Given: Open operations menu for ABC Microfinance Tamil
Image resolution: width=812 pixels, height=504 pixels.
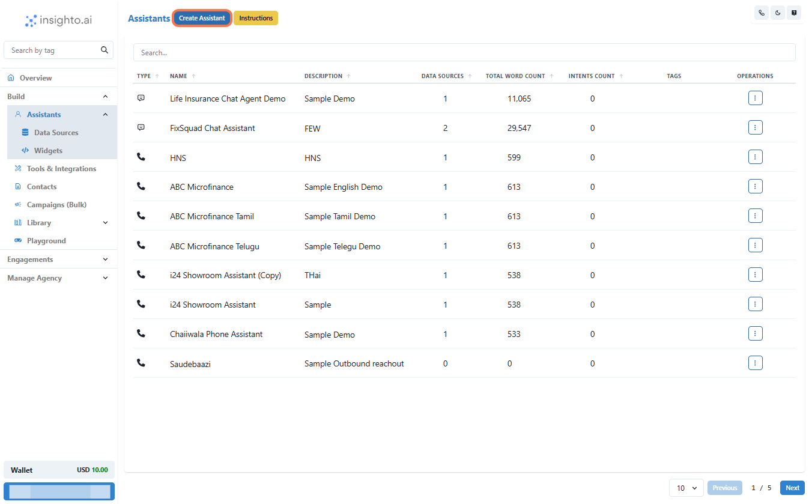Looking at the screenshot, I should (756, 216).
